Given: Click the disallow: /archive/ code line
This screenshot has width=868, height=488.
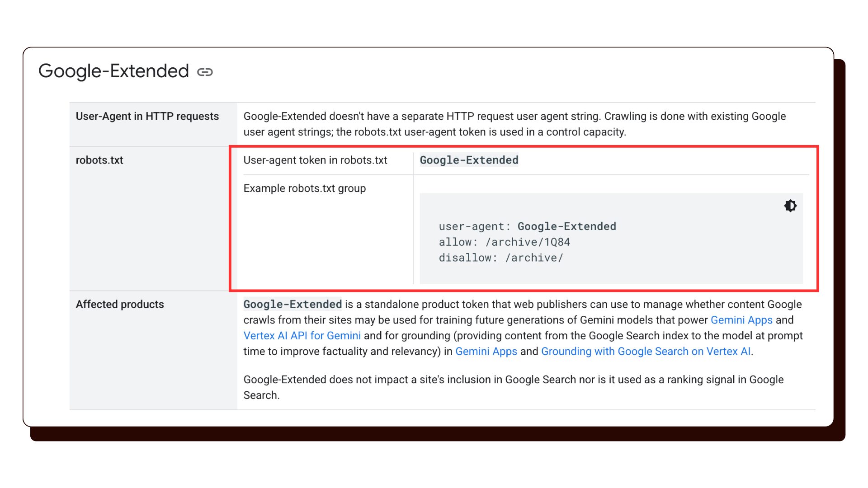Looking at the screenshot, I should (x=500, y=258).
